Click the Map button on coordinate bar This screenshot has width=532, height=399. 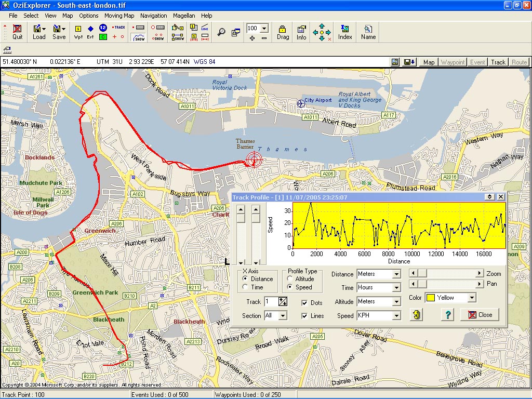(x=429, y=62)
